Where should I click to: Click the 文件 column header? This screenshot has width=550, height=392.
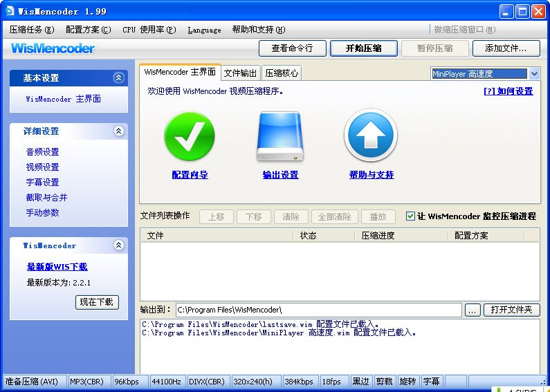(x=217, y=236)
